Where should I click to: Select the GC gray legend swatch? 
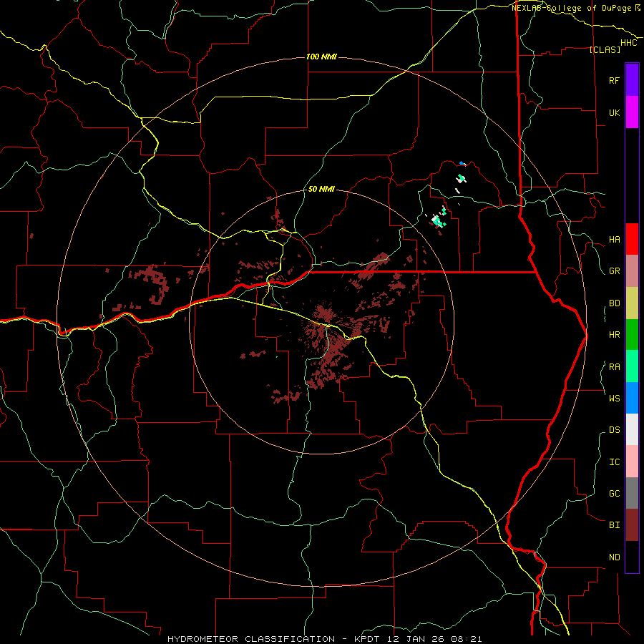[x=632, y=493]
